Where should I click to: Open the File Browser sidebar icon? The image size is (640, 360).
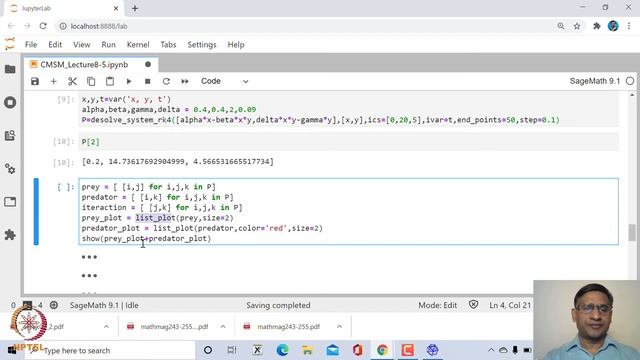pyautogui.click(x=10, y=69)
